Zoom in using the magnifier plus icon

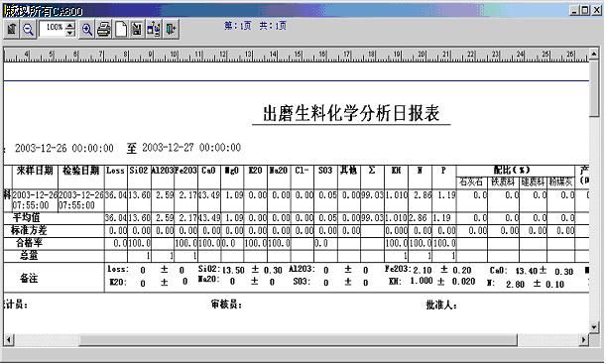tap(87, 29)
